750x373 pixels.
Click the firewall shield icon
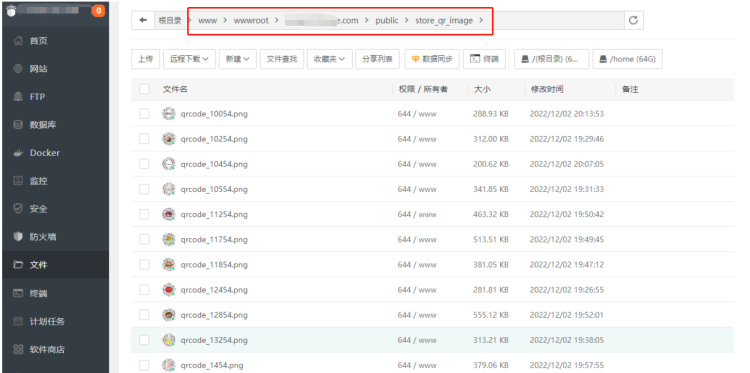(x=18, y=237)
